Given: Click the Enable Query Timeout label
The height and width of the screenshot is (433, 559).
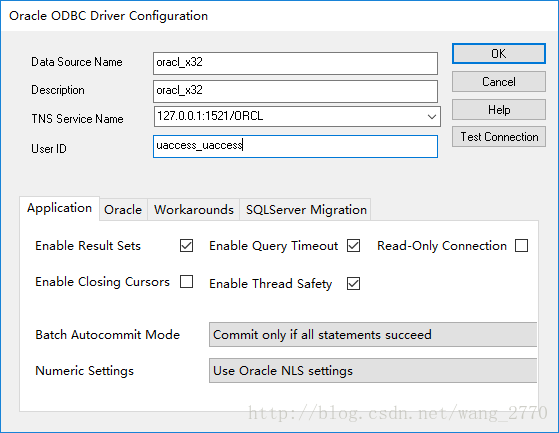Looking at the screenshot, I should click(x=274, y=246).
